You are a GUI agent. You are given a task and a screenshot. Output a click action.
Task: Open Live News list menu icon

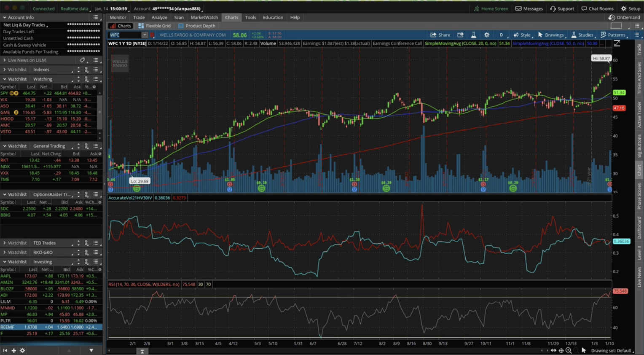tap(96, 60)
